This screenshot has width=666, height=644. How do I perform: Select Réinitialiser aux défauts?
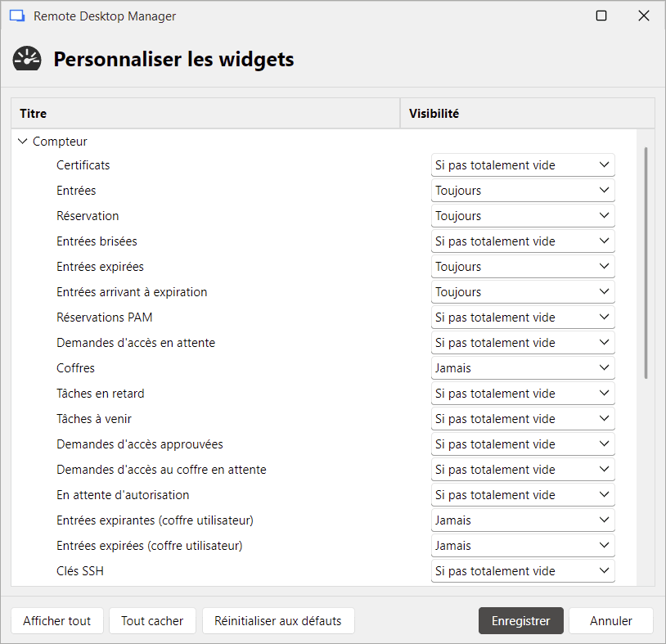(278, 620)
